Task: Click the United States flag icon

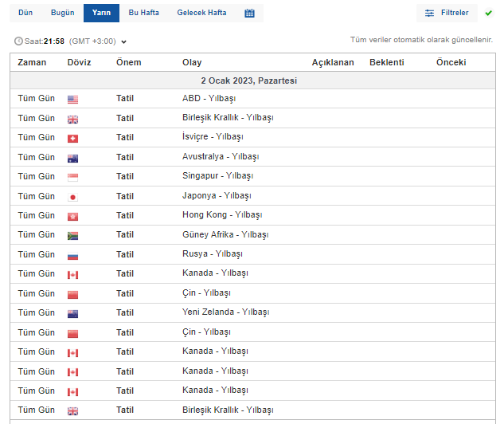Action: point(72,99)
